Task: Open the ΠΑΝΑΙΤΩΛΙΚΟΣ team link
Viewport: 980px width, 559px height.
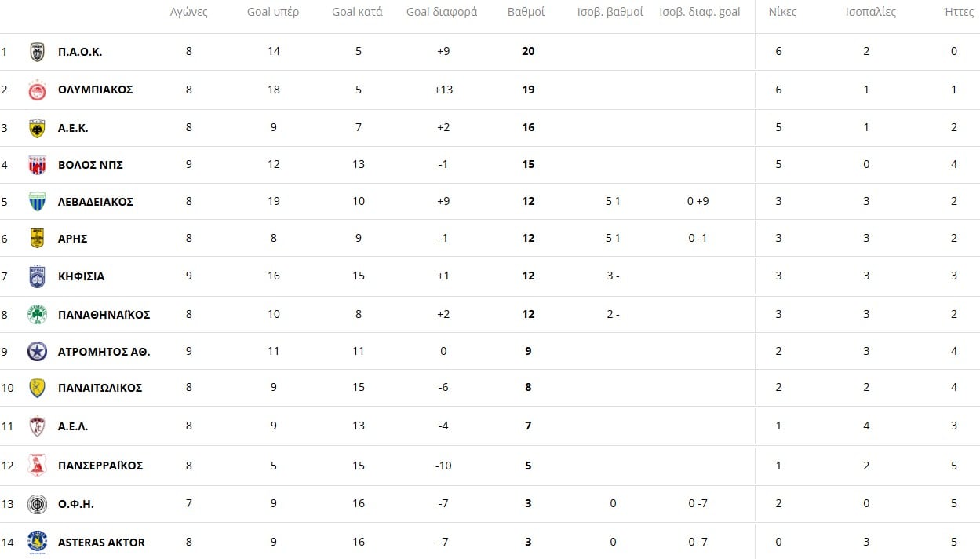Action: coord(100,388)
